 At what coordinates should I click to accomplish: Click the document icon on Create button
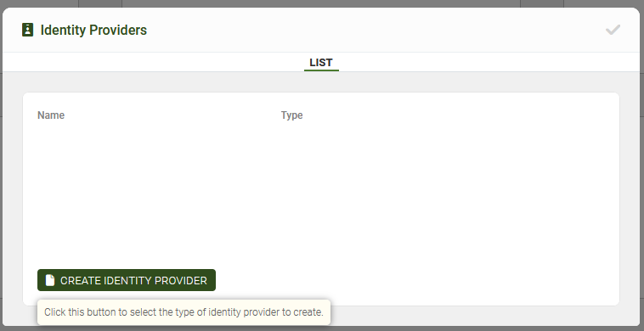click(49, 280)
